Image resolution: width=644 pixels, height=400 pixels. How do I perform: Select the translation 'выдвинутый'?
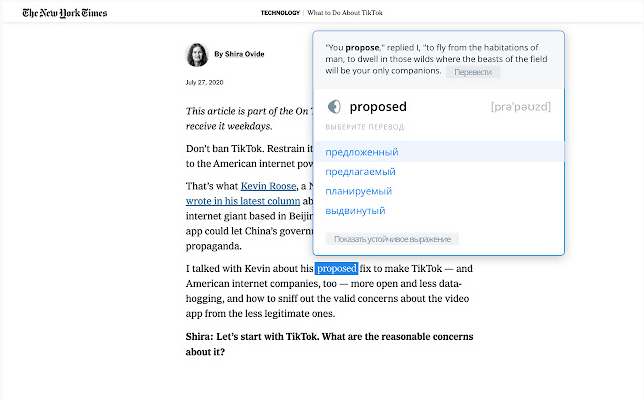click(355, 211)
